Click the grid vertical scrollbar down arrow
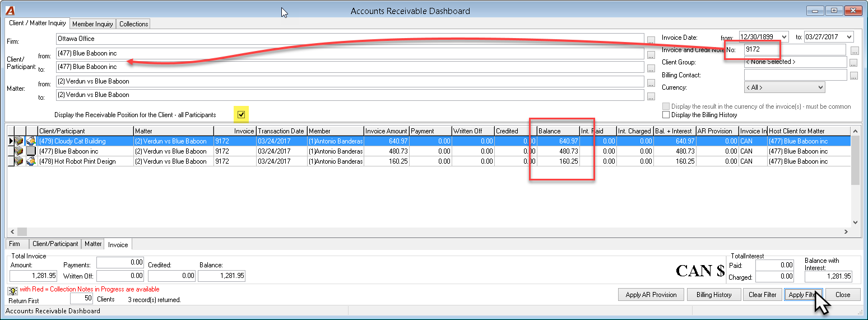Screen dimensions: 868x320 coord(855,222)
